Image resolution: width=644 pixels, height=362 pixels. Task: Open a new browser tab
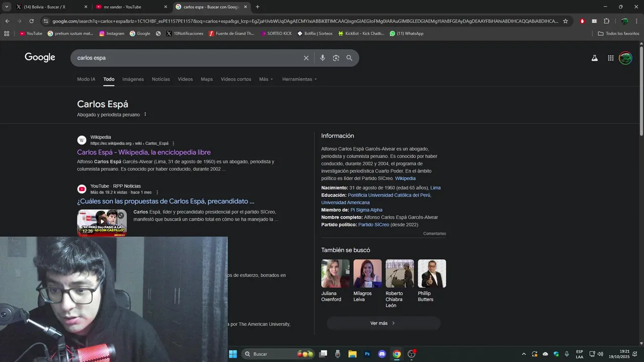(258, 7)
